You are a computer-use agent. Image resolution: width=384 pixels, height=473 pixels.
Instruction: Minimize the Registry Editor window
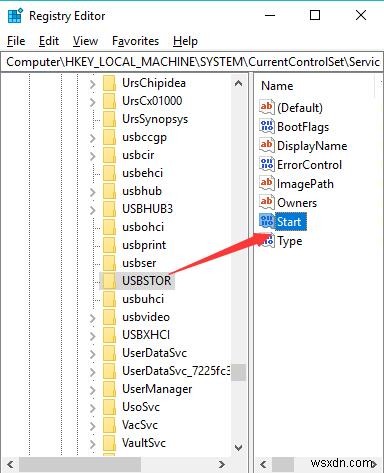[x=270, y=15]
